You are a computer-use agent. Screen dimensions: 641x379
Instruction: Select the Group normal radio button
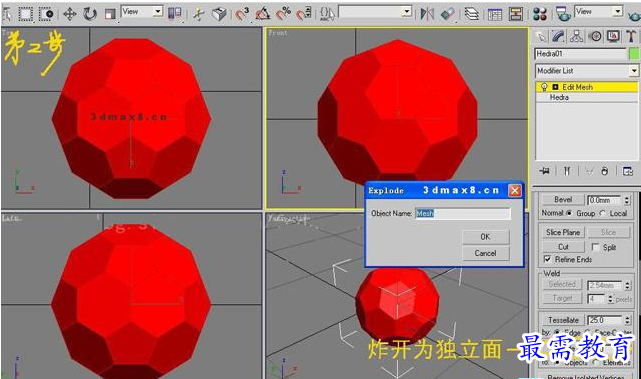coord(569,213)
